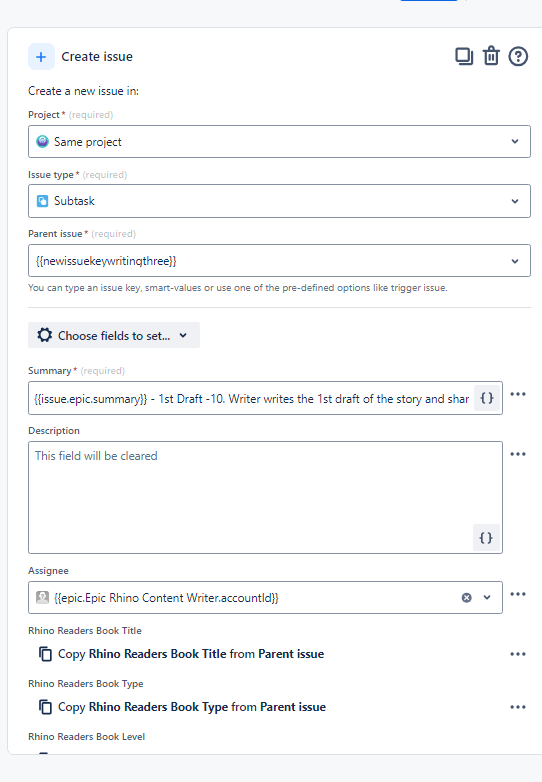Image resolution: width=542 pixels, height=782 pixels.
Task: Open the Project dropdown showing Same project
Action: [279, 142]
